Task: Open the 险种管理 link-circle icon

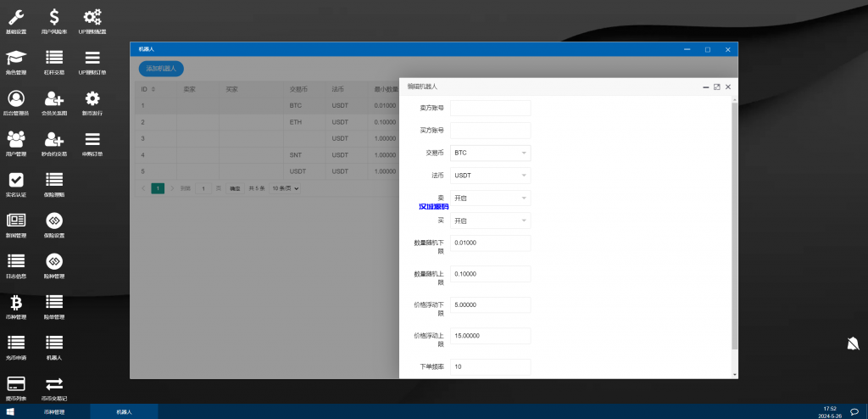Action: pos(54,261)
